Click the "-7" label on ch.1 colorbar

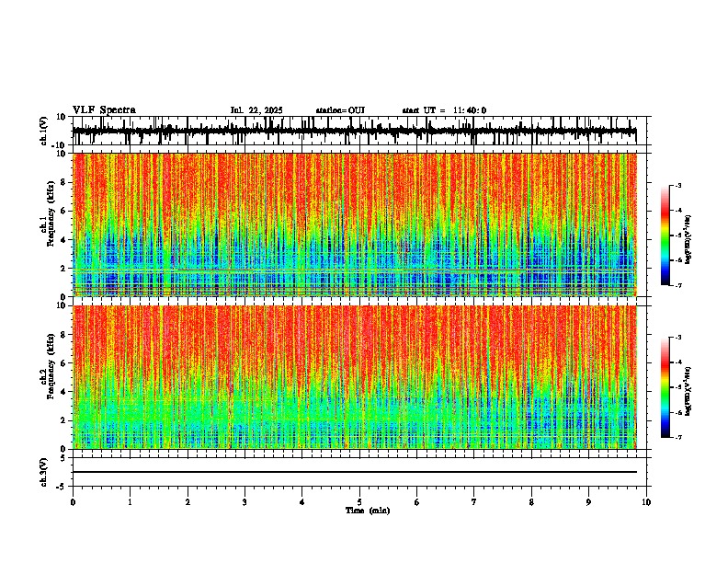677,285
